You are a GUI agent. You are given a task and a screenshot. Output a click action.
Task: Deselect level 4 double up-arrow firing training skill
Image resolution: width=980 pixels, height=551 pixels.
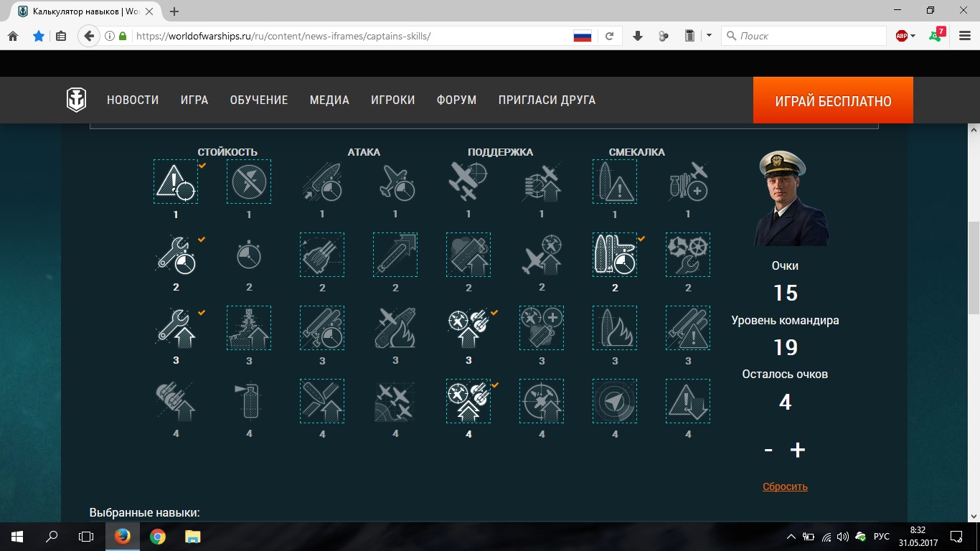tap(468, 401)
